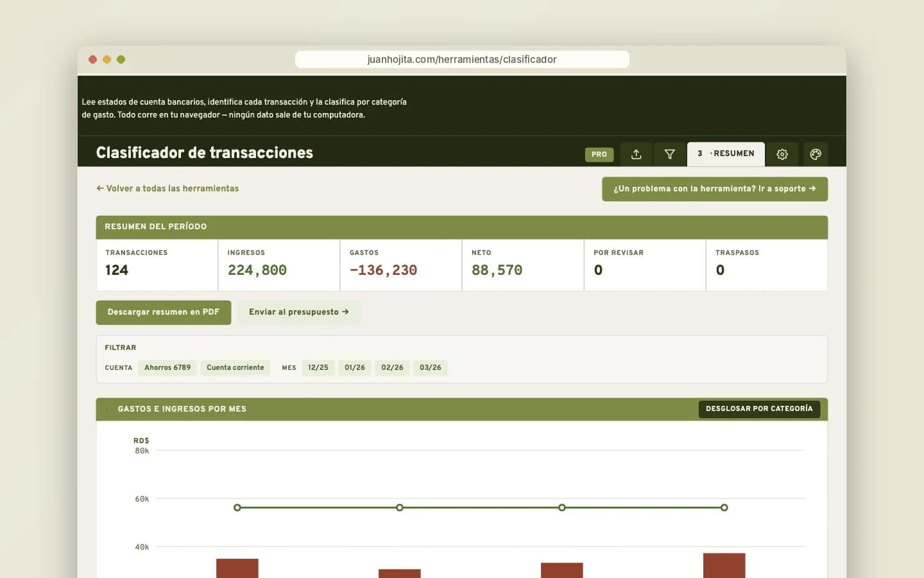Maximize the window with green button

pos(121,60)
